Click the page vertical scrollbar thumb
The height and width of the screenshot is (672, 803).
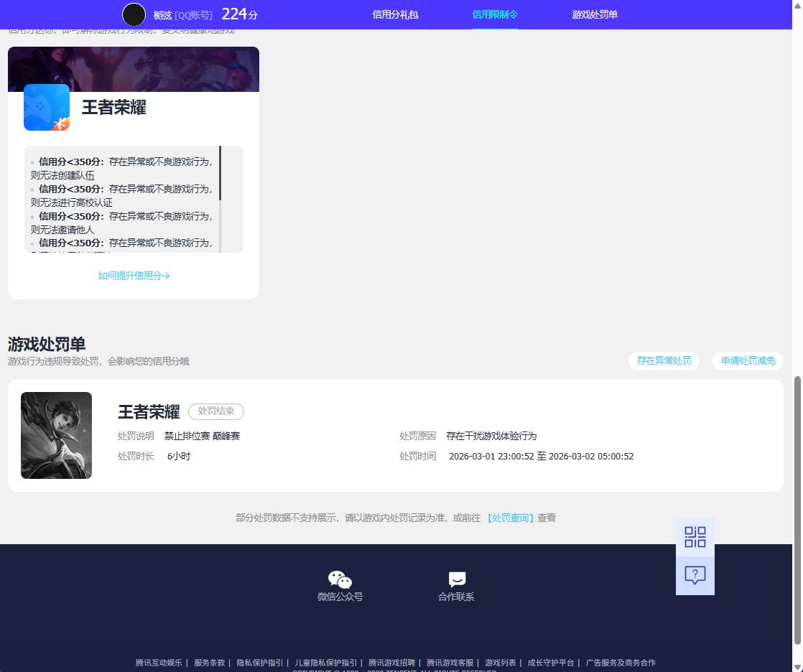click(x=797, y=510)
